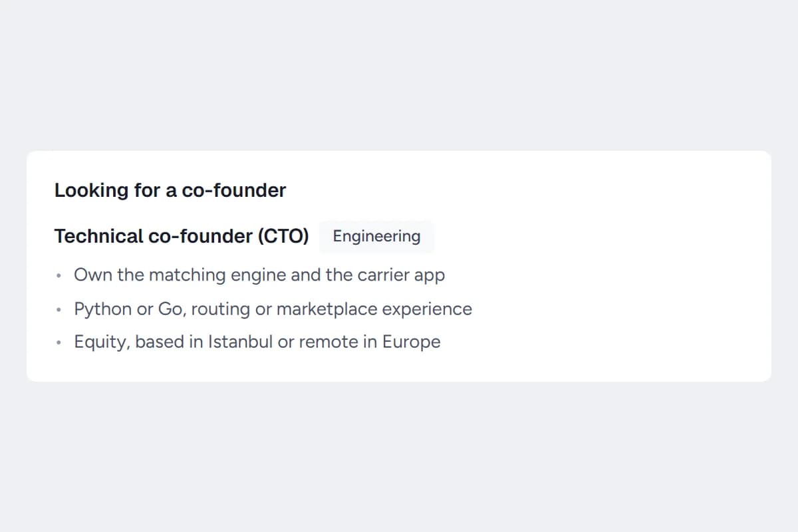Click the bullet dot before "Python or Go"
The width and height of the screenshot is (798, 532).
pyautogui.click(x=59, y=309)
